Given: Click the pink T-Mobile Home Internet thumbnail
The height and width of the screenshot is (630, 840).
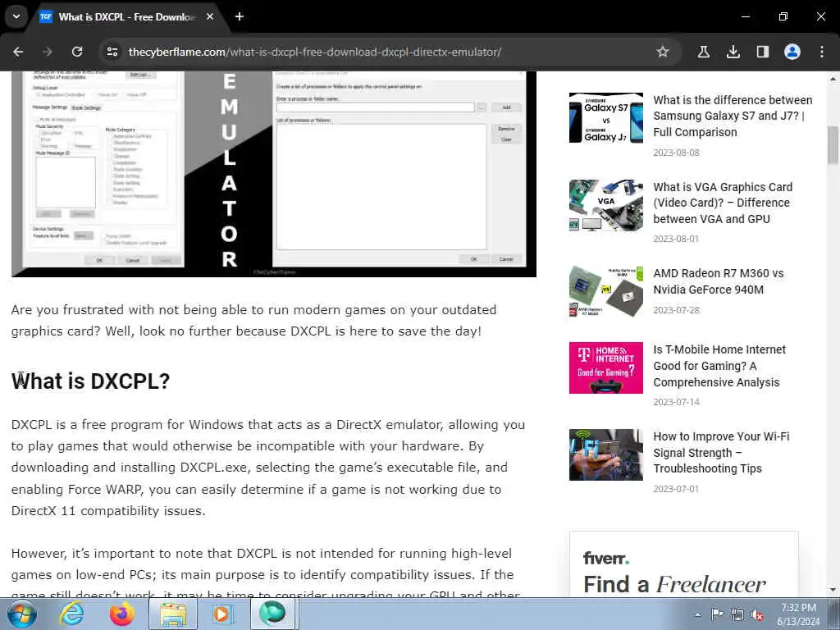Looking at the screenshot, I should [x=606, y=368].
